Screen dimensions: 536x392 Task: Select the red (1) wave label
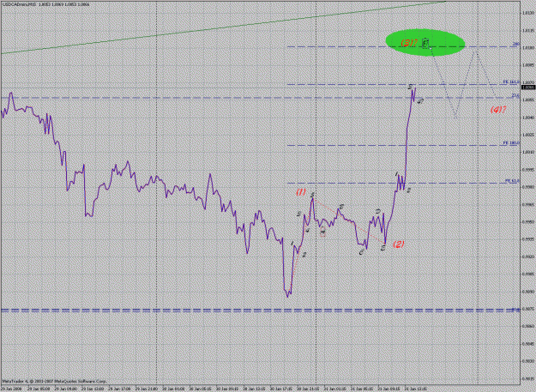click(301, 192)
